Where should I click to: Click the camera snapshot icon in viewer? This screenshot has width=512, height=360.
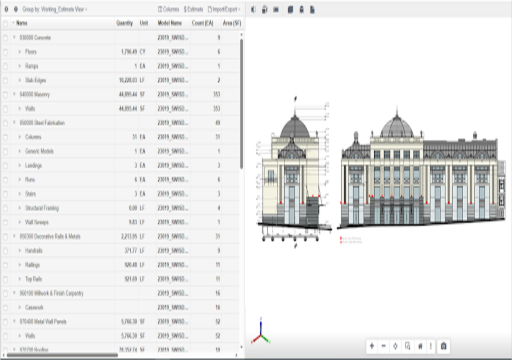(x=443, y=346)
